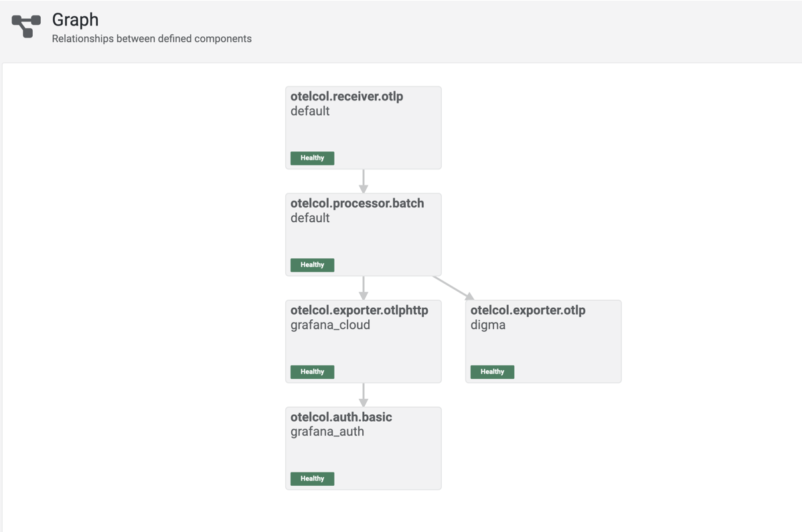802x532 pixels.
Task: Click Healthy badge on the otlphttp exporter node
Action: 312,372
